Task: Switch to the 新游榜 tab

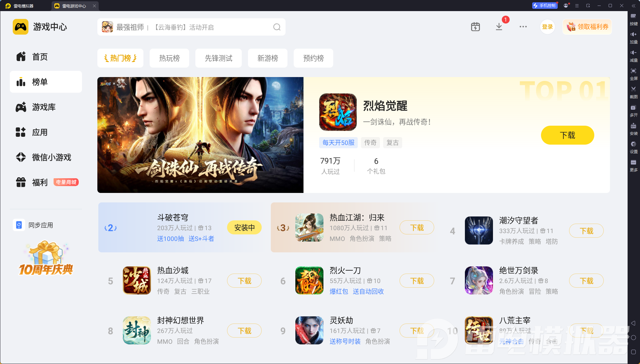Action: [x=268, y=58]
